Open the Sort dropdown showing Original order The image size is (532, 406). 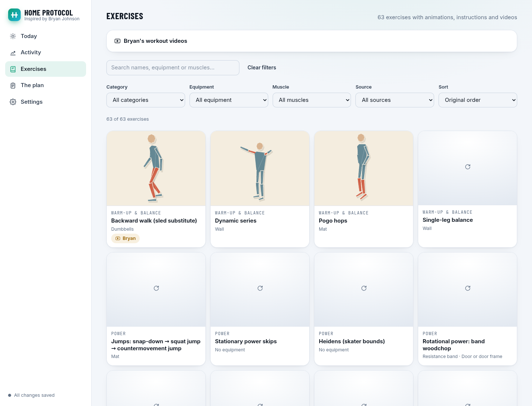point(478,100)
